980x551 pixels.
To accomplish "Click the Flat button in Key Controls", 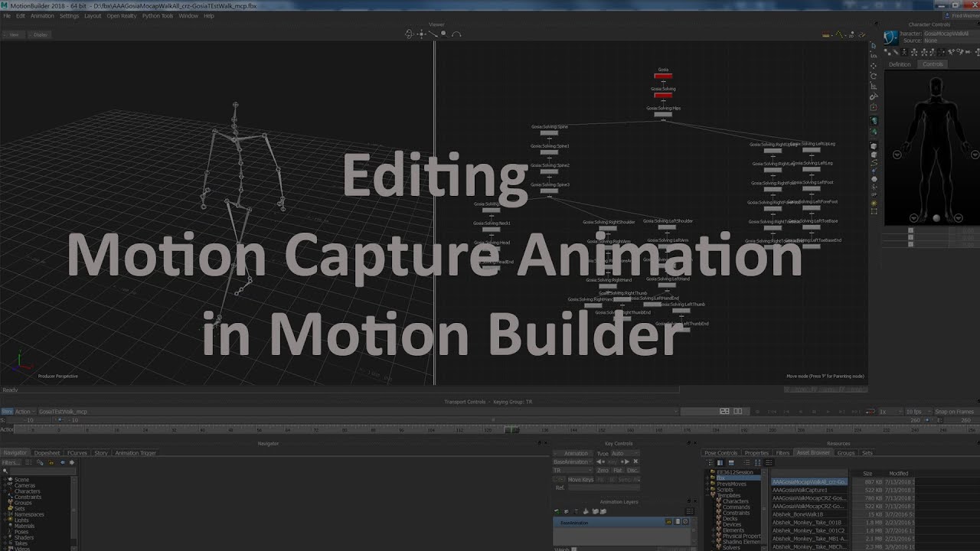I will pos(618,471).
